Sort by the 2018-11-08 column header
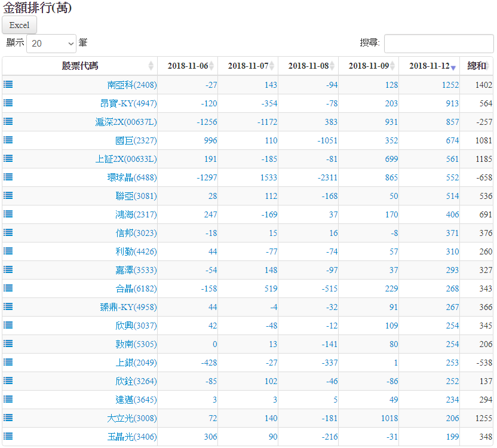Image resolution: width=497 pixels, height=448 pixels. (x=308, y=66)
